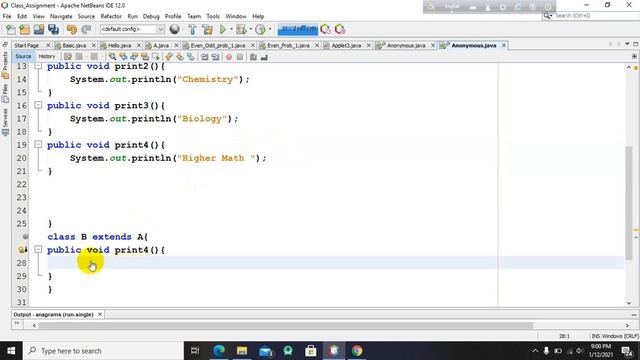Show the open documents list dropdown
The height and width of the screenshot is (360, 640).
[x=627, y=44]
